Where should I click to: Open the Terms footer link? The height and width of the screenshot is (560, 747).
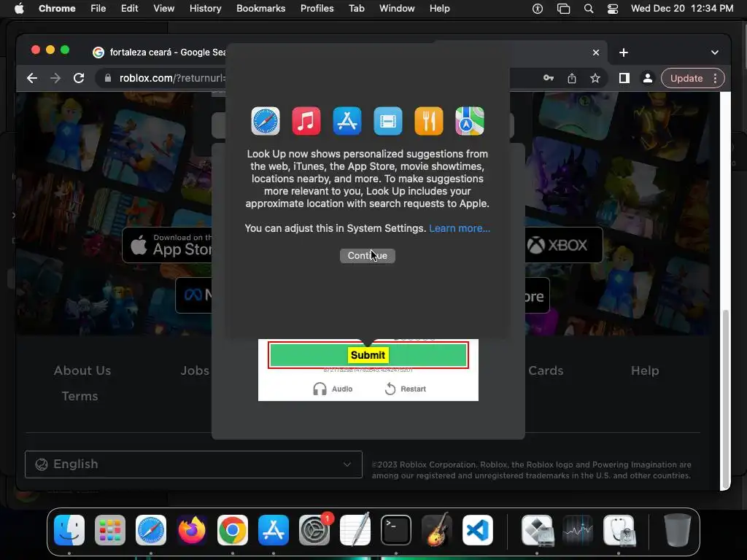[80, 396]
